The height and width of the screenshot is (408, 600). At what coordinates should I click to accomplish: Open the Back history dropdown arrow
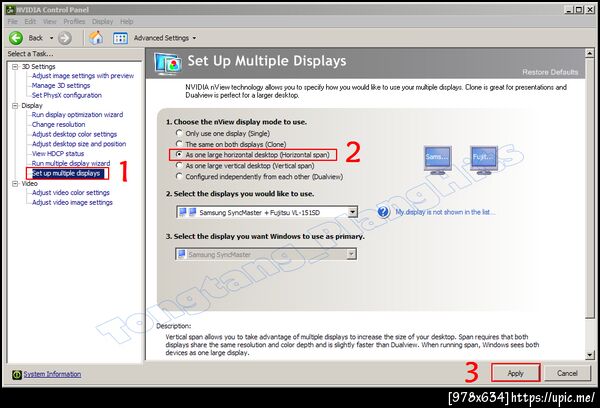51,38
